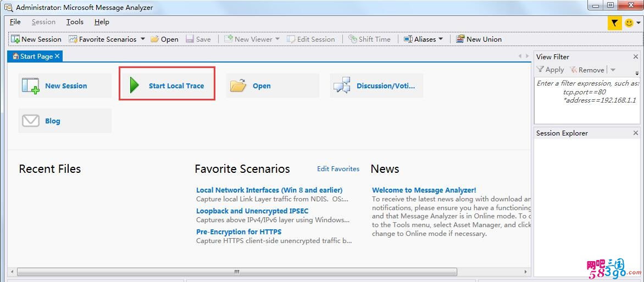Viewport: 644px width, 282px height.
Task: Click Apply in View Filter panel
Action: [x=551, y=70]
